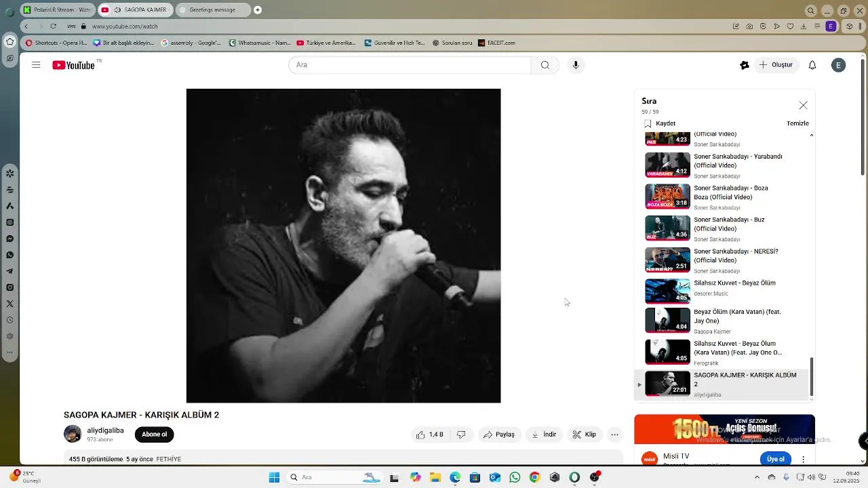Start voice search with the microphone icon

point(576,65)
